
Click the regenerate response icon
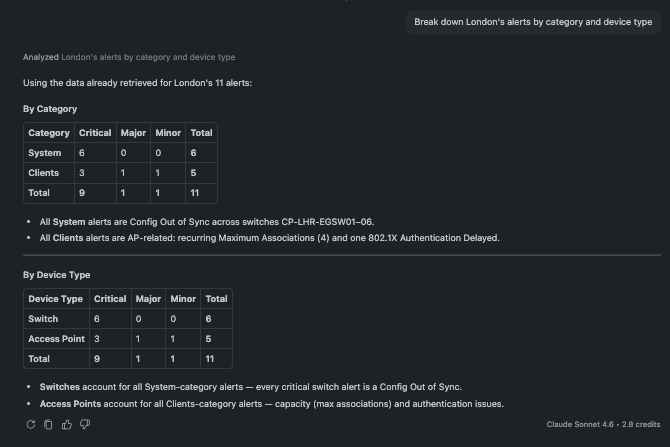pos(31,424)
